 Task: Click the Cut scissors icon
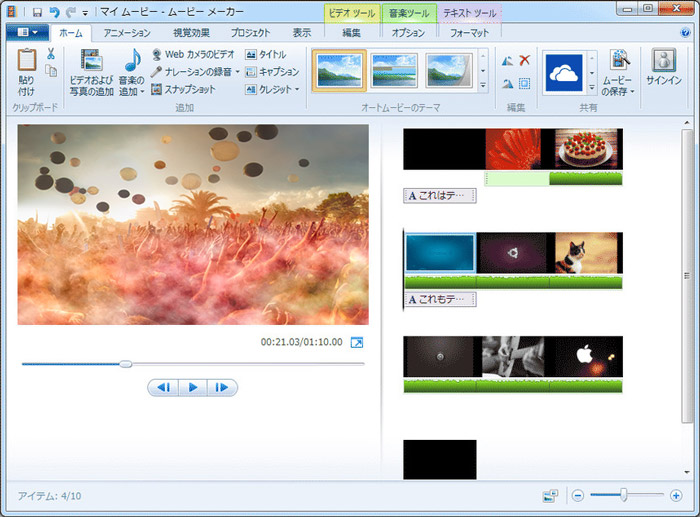tap(51, 54)
